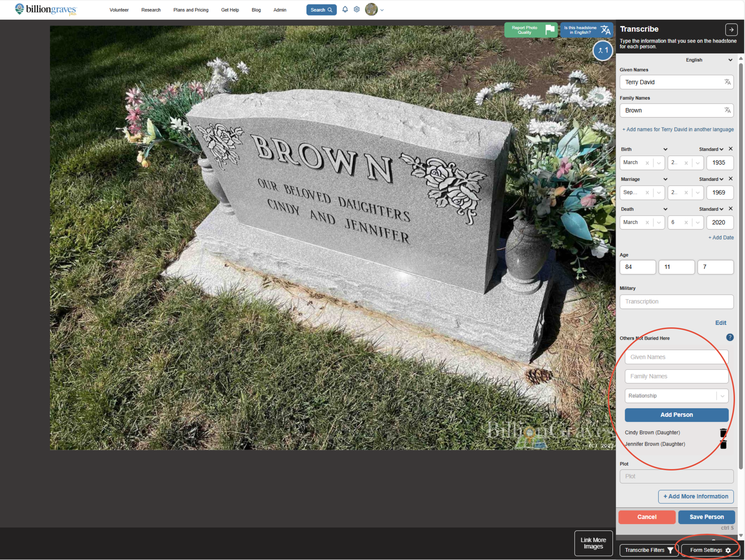
Task: Clear the Death month March value
Action: pos(647,223)
